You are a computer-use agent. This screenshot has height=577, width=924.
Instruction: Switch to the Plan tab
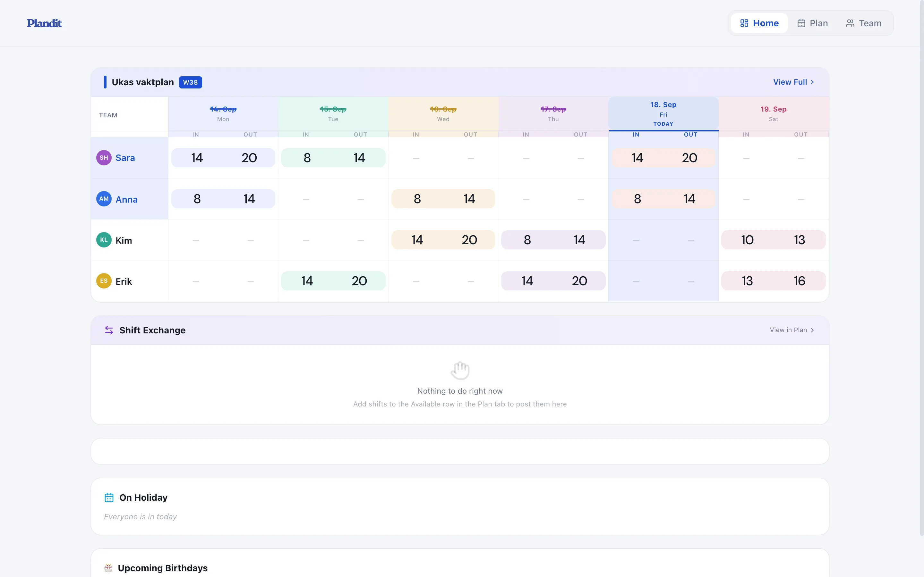click(x=812, y=23)
